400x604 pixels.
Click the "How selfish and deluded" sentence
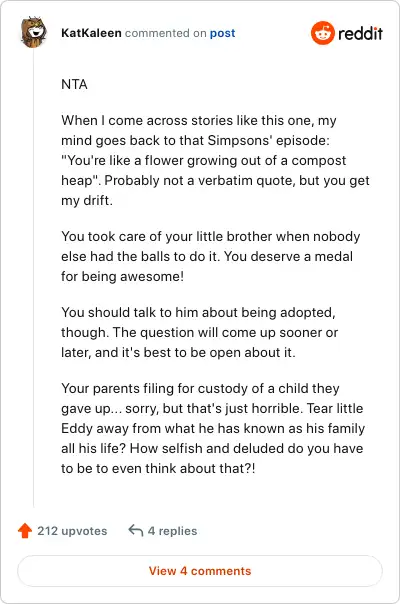coord(212,458)
